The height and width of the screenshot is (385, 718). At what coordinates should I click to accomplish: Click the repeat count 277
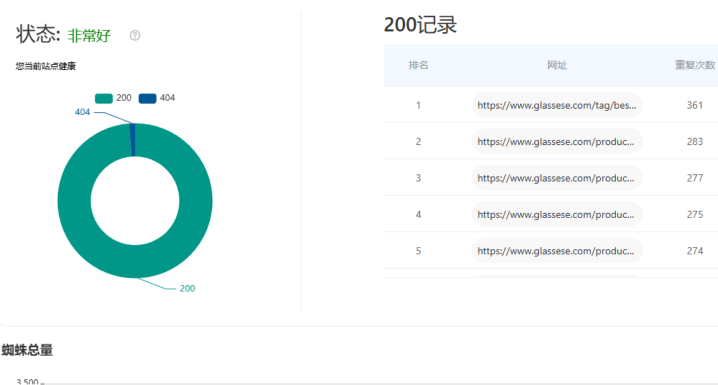(695, 178)
